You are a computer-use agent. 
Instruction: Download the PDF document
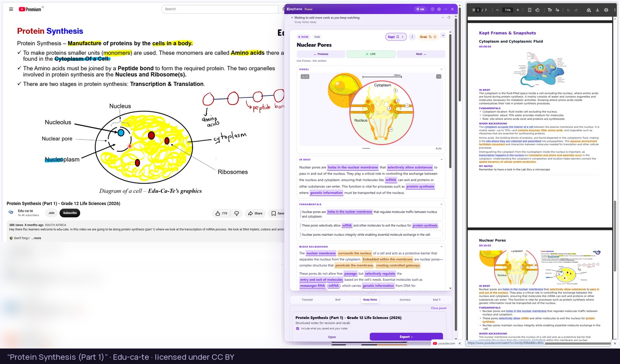coord(597,10)
